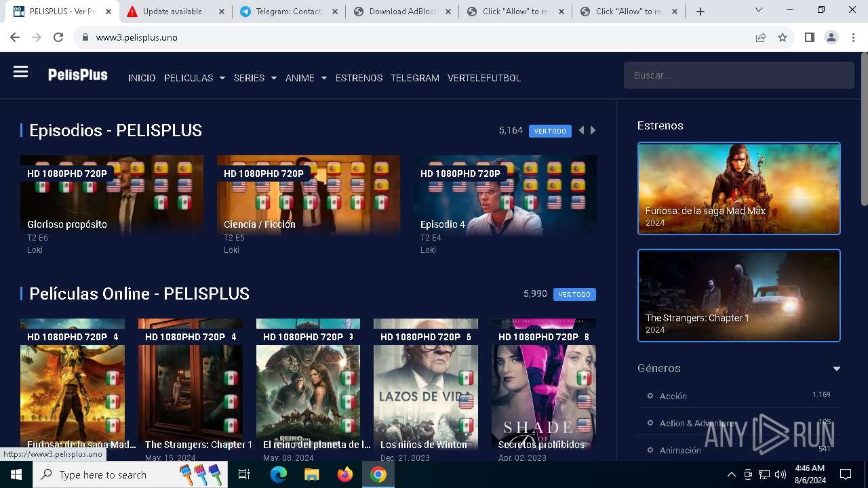Open volume control in system tray
Image resolution: width=868 pixels, height=488 pixels.
point(781,474)
